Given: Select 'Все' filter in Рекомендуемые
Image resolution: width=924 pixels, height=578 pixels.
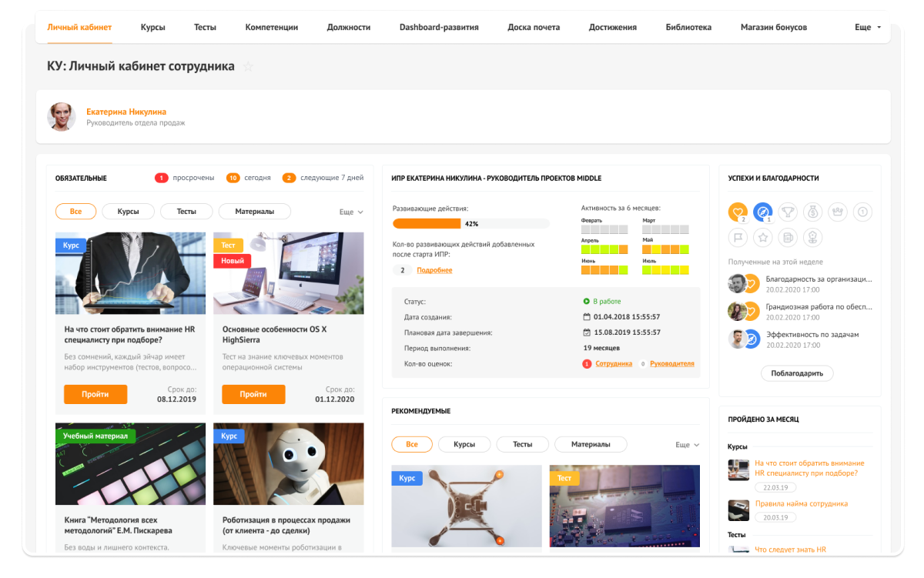Looking at the screenshot, I should (x=412, y=444).
